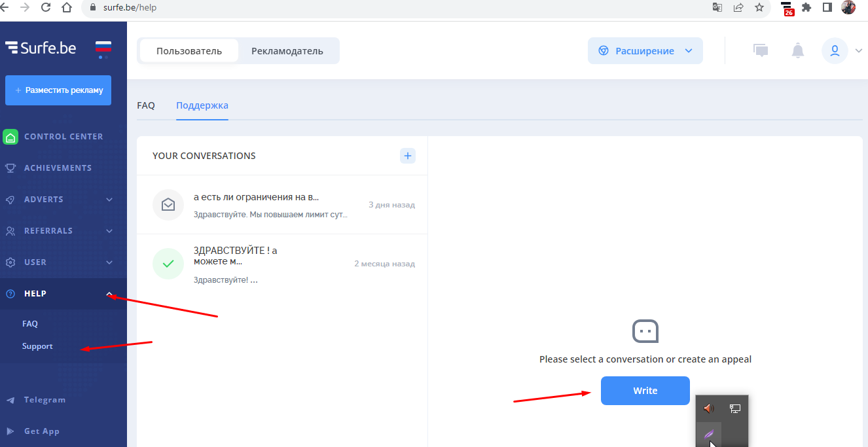Image resolution: width=868 pixels, height=447 pixels.
Task: Open conversation 'а есть ли ограничения на в...'
Action: click(282, 205)
